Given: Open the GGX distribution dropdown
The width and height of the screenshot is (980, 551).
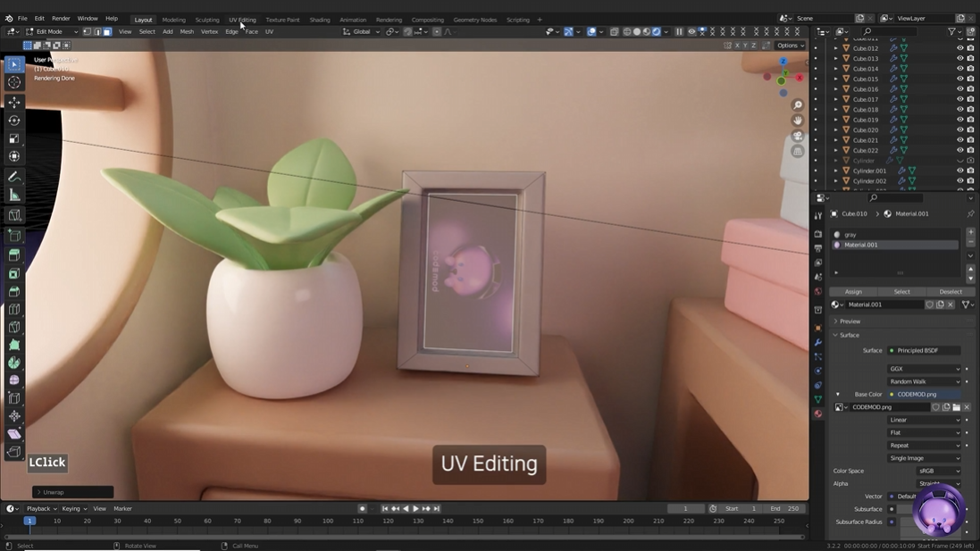Looking at the screenshot, I should coord(925,369).
